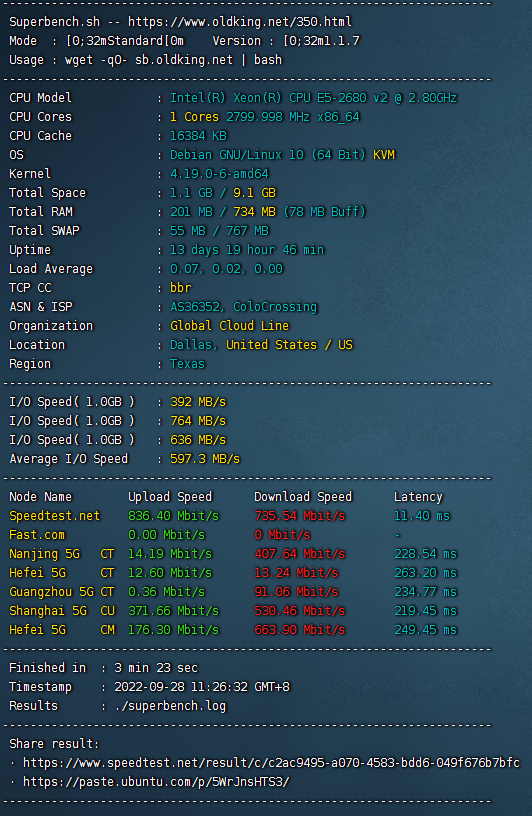The image size is (532, 816).
Task: Click the Speedtest.net latency 11.40 ms
Action: click(422, 516)
